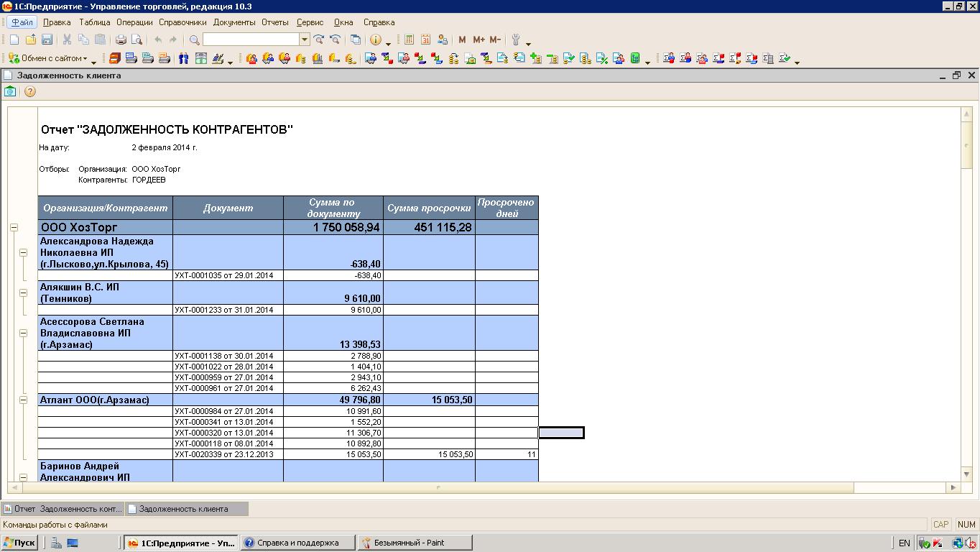Screen dimensions: 980x552
Task: Open the Справочники menu
Action: point(182,22)
